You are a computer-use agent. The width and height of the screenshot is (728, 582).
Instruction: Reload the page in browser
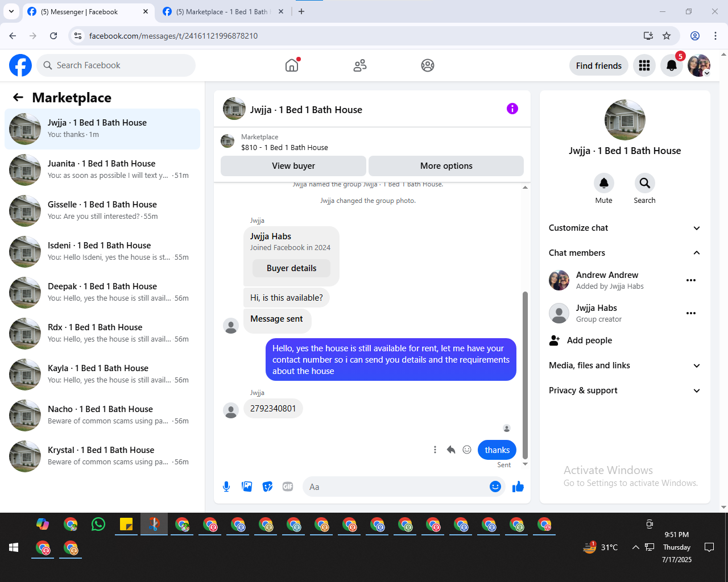pyautogui.click(x=53, y=36)
